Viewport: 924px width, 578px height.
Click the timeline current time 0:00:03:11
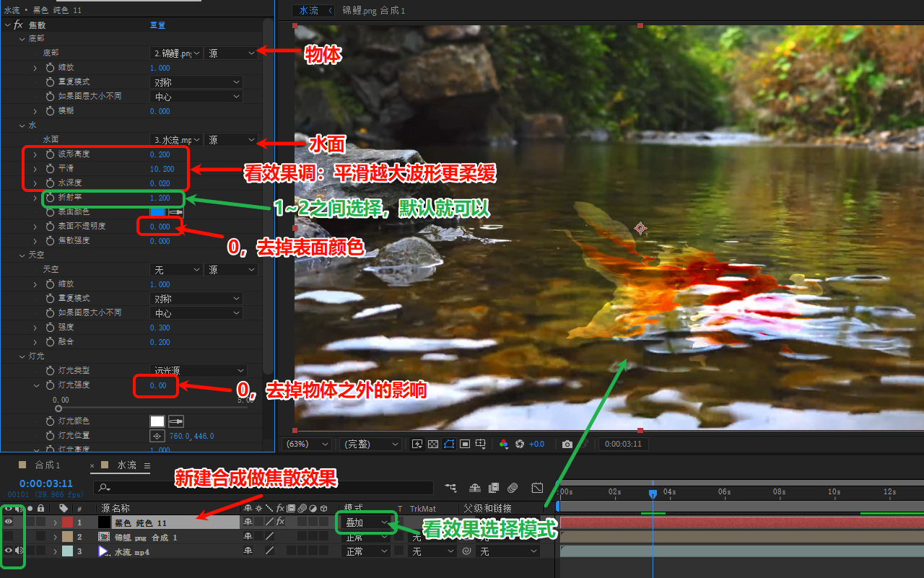(46, 483)
